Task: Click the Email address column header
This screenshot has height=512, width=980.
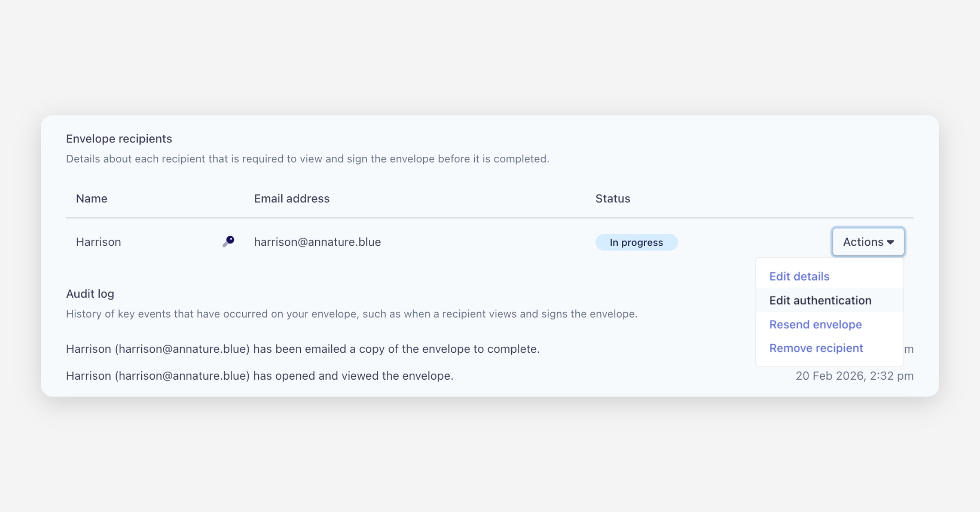Action: [292, 198]
